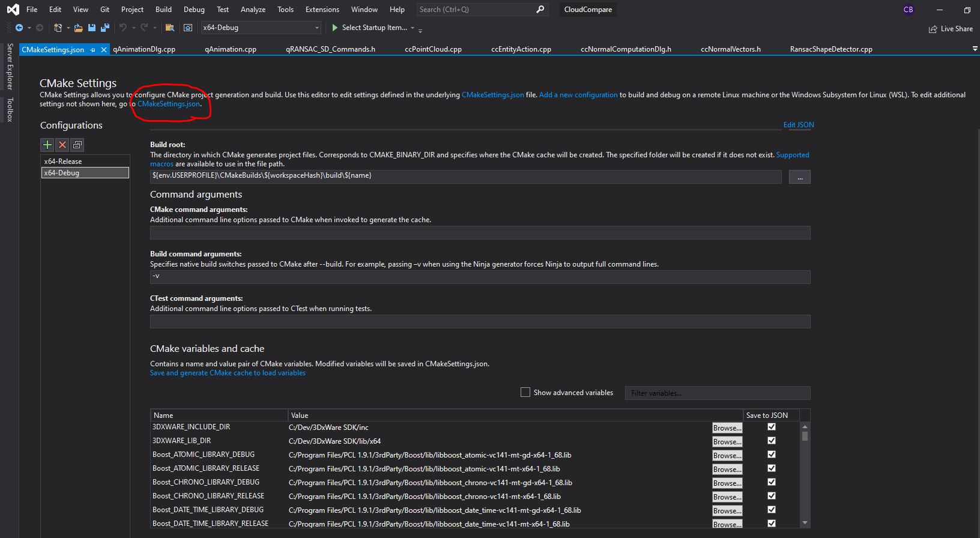The height and width of the screenshot is (538, 980).
Task: Select the x64-Debug configuration in list
Action: coord(85,172)
